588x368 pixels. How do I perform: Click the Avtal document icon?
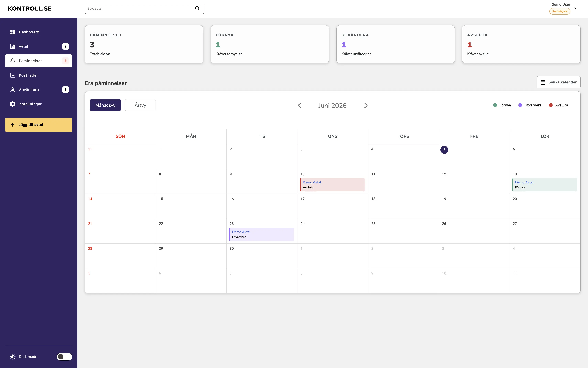pyautogui.click(x=13, y=46)
